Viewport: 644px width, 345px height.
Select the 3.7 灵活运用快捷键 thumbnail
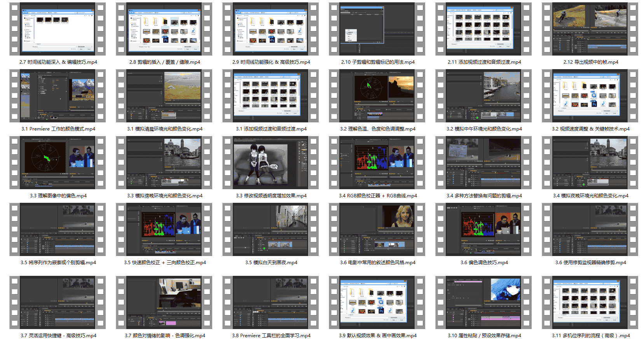[x=58, y=303]
